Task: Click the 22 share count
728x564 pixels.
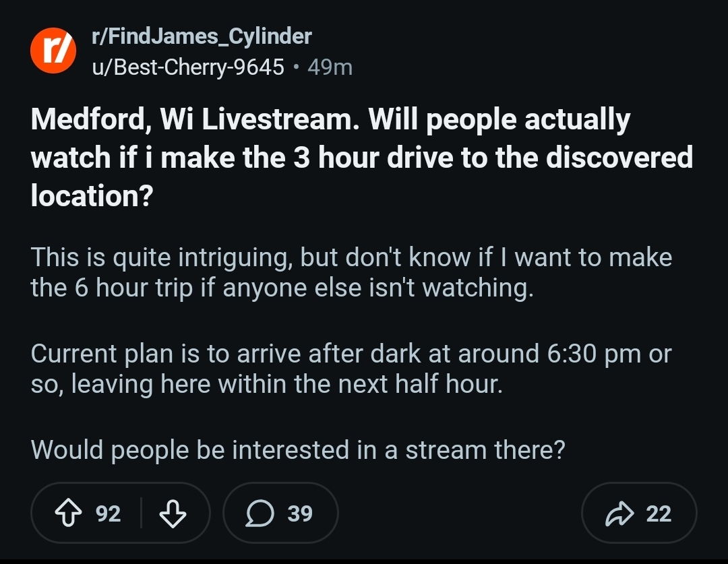Action: point(659,513)
